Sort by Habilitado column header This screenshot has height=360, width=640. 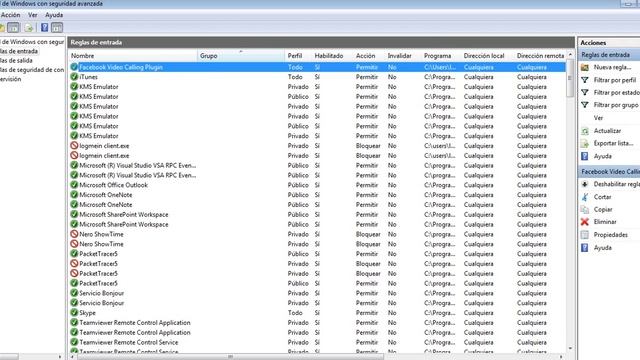point(332,56)
